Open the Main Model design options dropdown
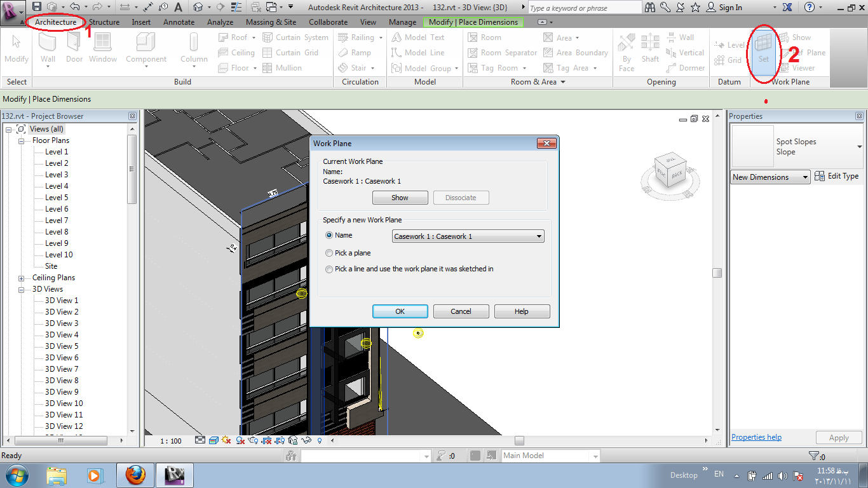The width and height of the screenshot is (868, 488). click(550, 456)
